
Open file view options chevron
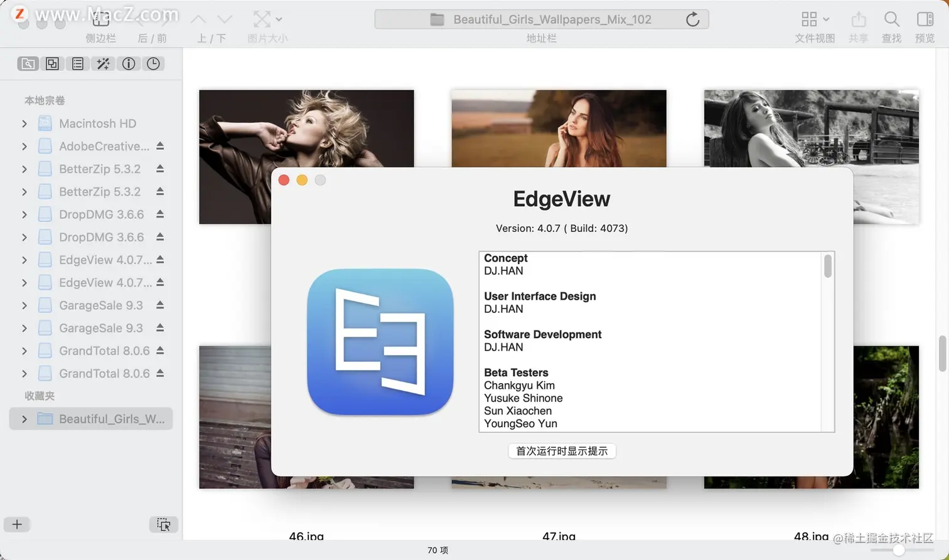[826, 19]
